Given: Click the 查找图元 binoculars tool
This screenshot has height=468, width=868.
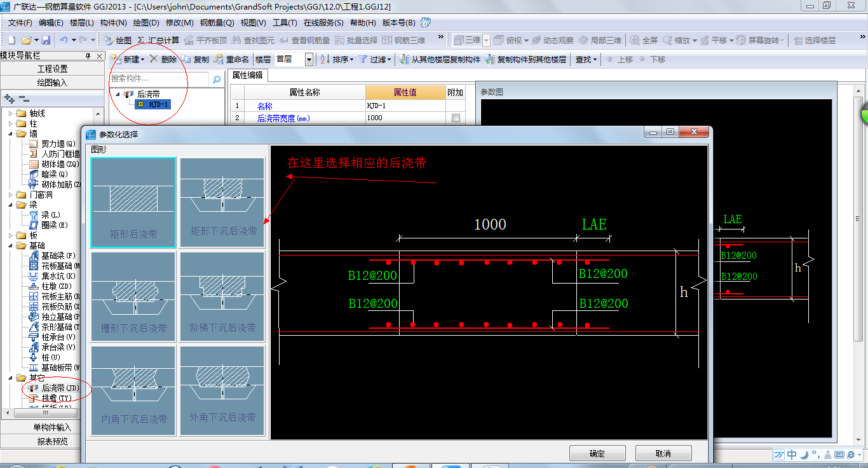Looking at the screenshot, I should (253, 40).
